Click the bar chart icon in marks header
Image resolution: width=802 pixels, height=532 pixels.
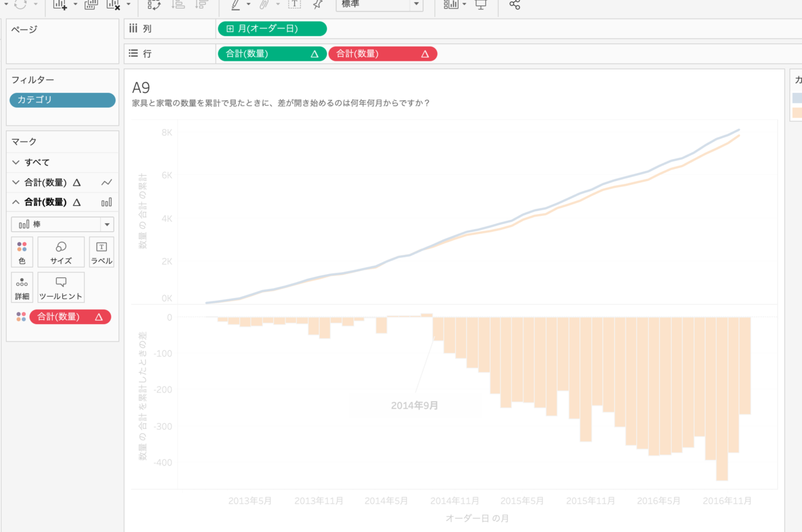106,202
